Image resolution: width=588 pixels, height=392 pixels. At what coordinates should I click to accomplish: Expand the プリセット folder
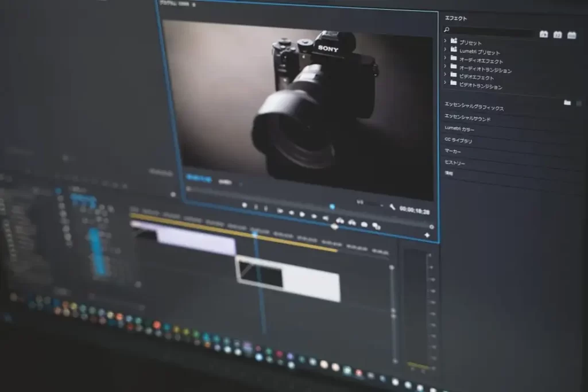(446, 41)
